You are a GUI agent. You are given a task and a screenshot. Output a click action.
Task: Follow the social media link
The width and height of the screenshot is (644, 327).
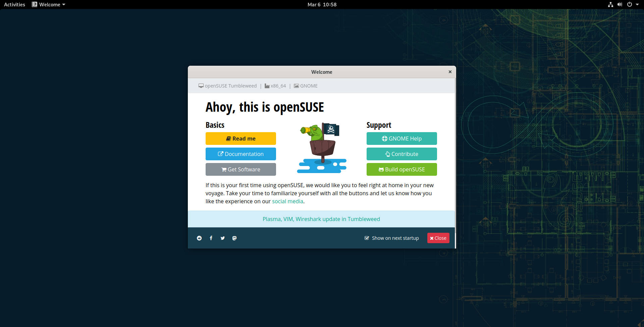(x=287, y=201)
